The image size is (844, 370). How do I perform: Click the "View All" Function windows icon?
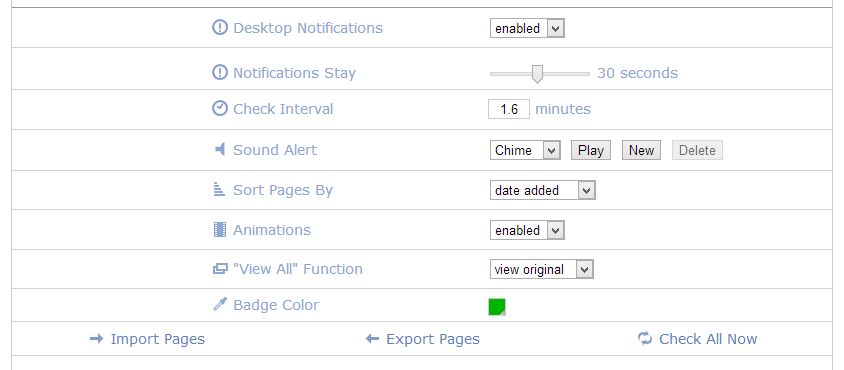click(x=220, y=269)
